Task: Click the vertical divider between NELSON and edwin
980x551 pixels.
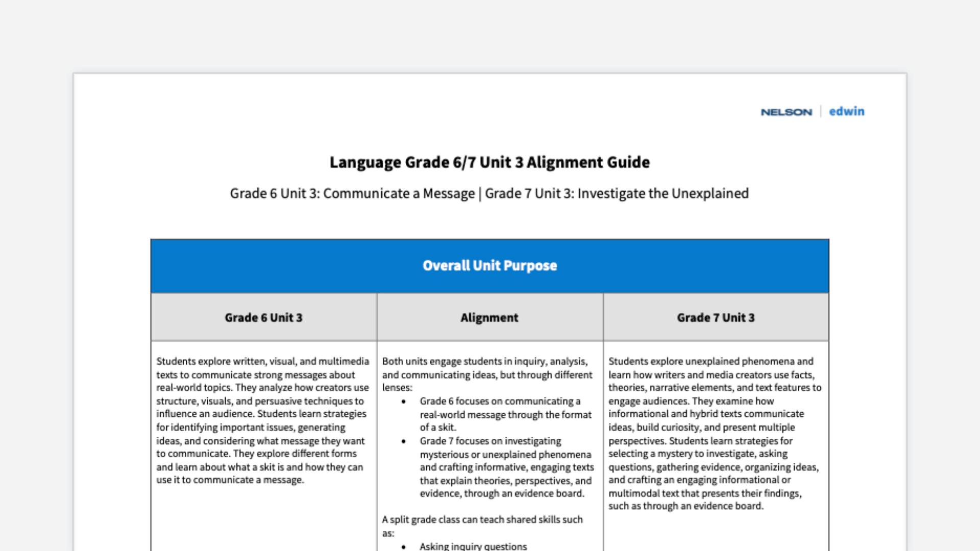Action: (x=821, y=112)
